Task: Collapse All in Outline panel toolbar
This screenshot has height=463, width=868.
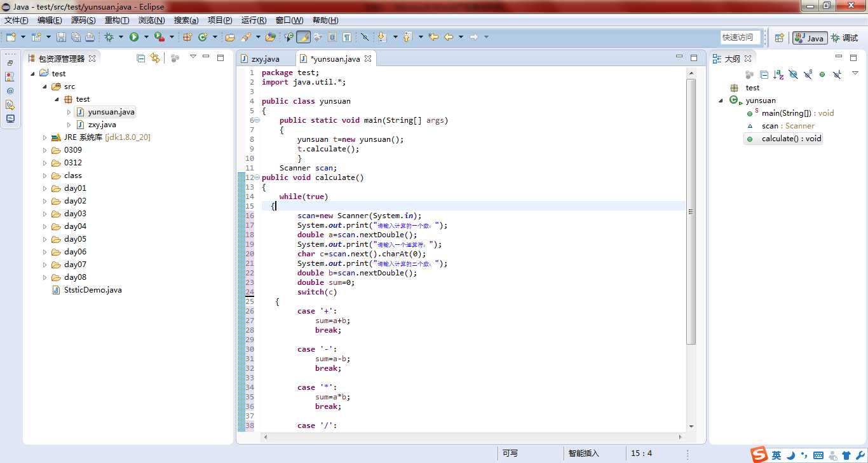Action: [764, 74]
